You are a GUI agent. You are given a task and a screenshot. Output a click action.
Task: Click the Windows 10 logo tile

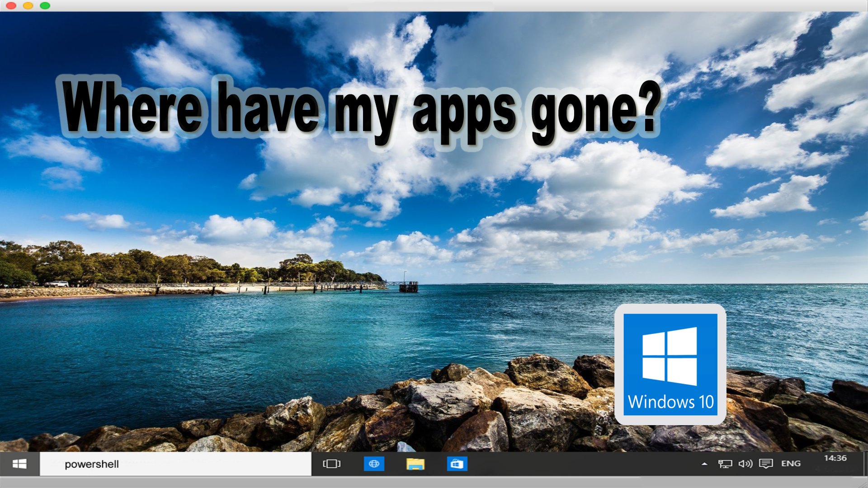click(x=670, y=364)
